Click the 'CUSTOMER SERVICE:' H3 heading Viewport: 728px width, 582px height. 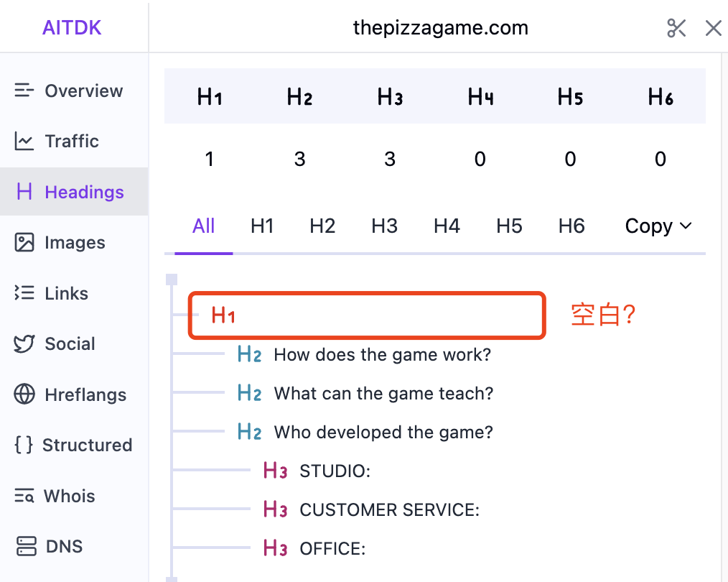click(x=389, y=510)
